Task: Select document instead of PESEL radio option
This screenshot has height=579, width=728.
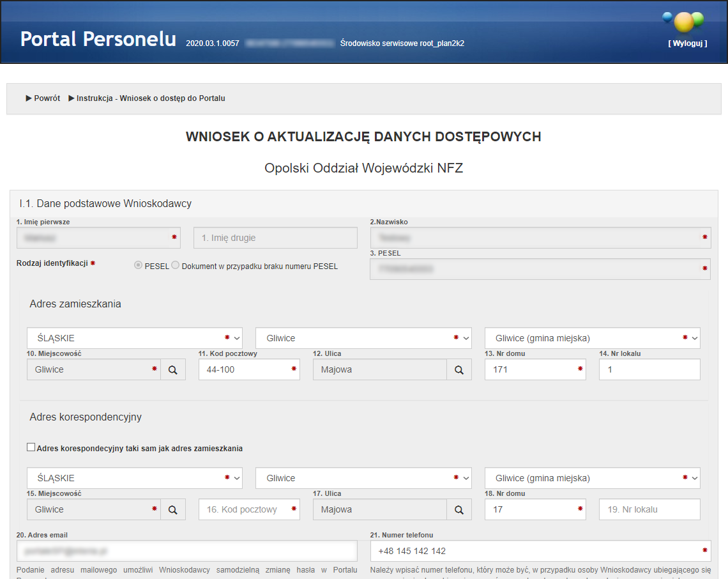Action: tap(176, 266)
